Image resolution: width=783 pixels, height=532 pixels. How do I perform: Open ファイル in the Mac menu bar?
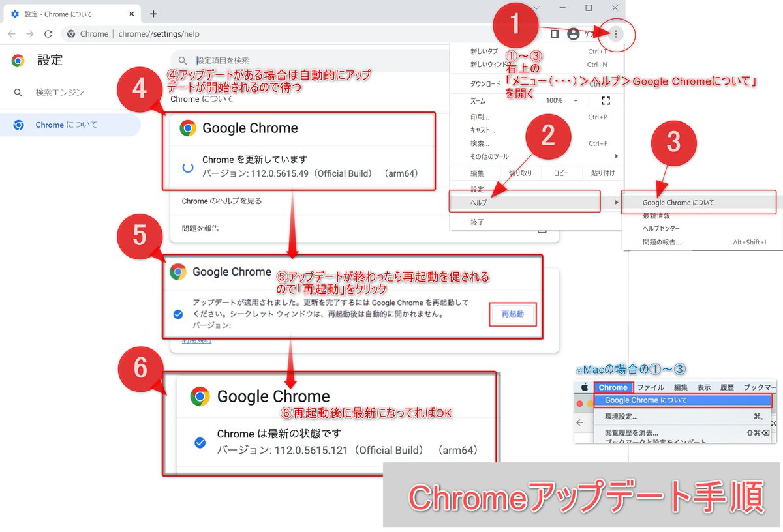coord(651,387)
